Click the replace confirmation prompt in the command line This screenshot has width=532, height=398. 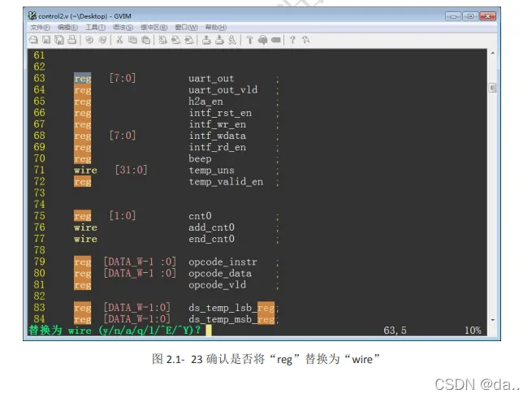[x=115, y=331]
